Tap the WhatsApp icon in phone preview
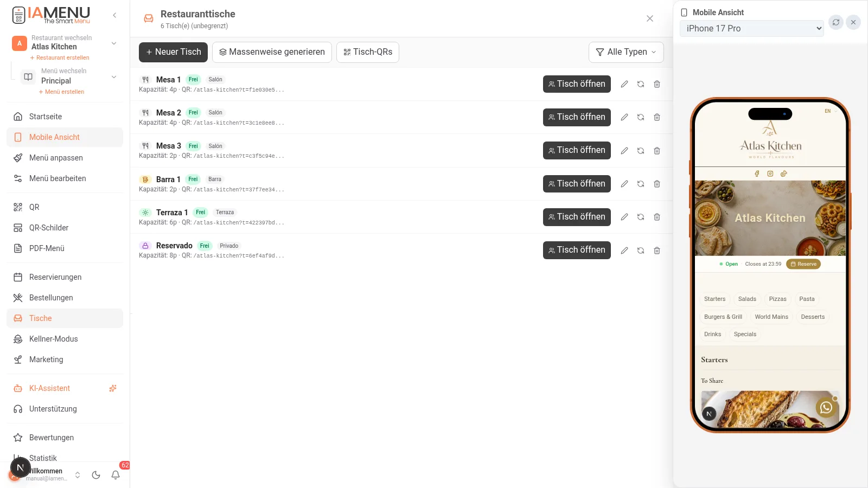Screen dimensions: 868x488 (x=826, y=407)
